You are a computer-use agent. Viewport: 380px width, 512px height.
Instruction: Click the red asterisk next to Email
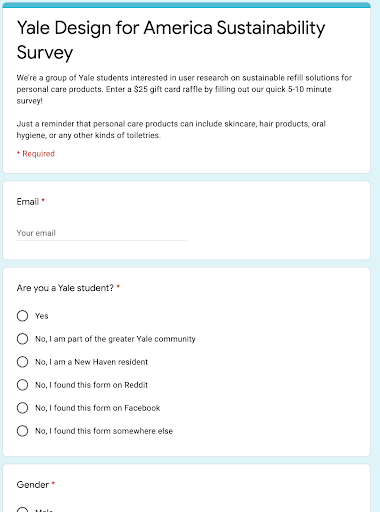click(43, 200)
